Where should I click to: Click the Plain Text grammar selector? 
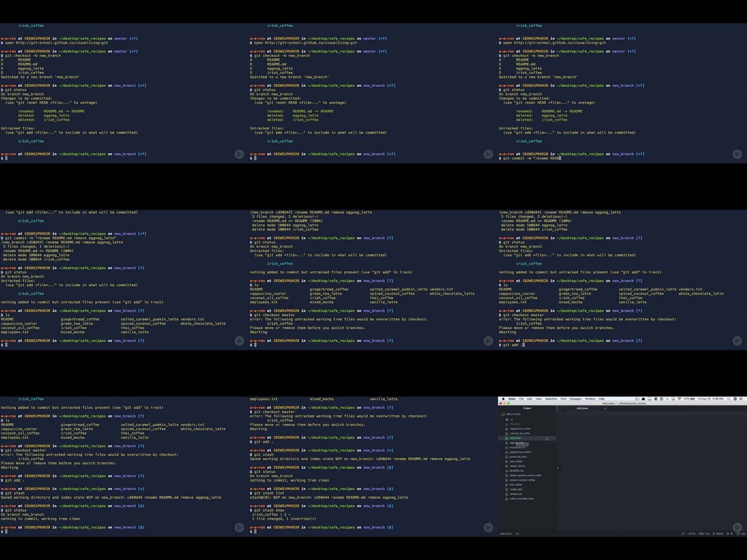point(704,534)
